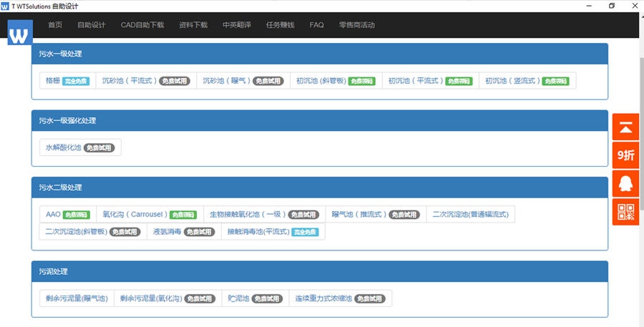Open 资料下载 navigation item
The height and width of the screenshot is (327, 644).
193,25
